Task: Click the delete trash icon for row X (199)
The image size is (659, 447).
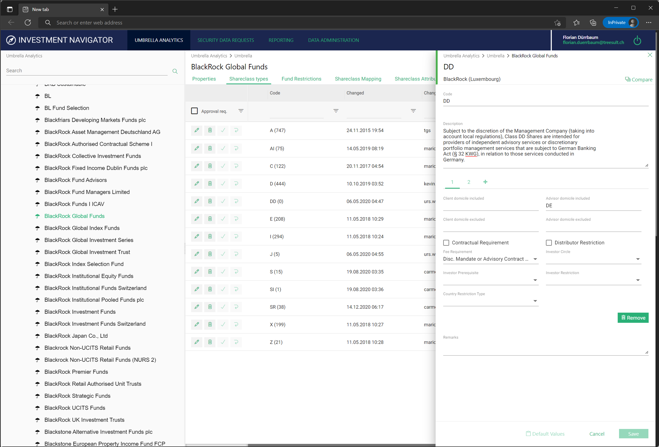Action: [x=210, y=325]
